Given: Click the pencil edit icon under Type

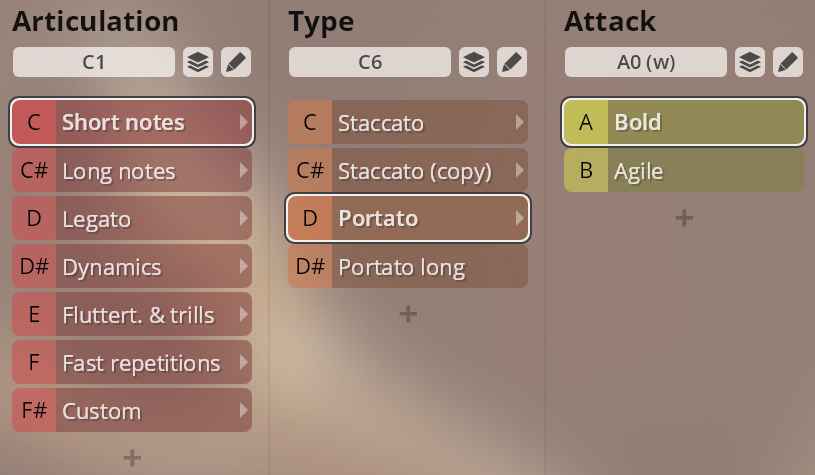Looking at the screenshot, I should point(512,62).
